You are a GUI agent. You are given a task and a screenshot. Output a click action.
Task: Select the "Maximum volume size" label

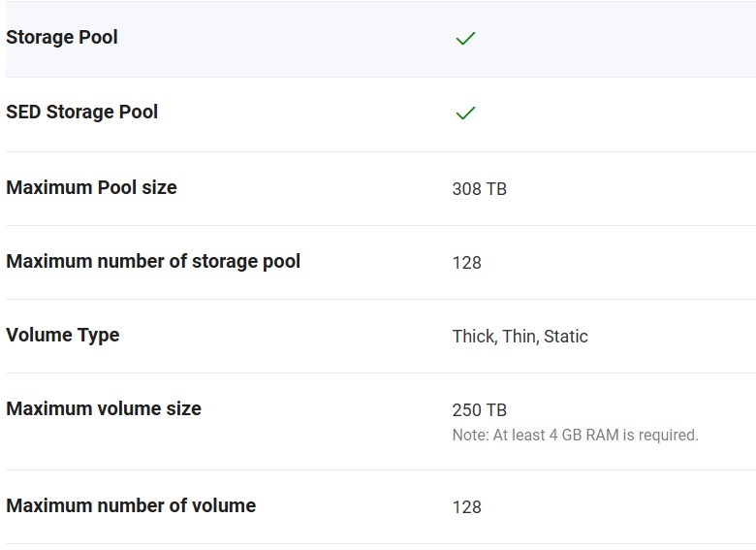pyautogui.click(x=104, y=409)
